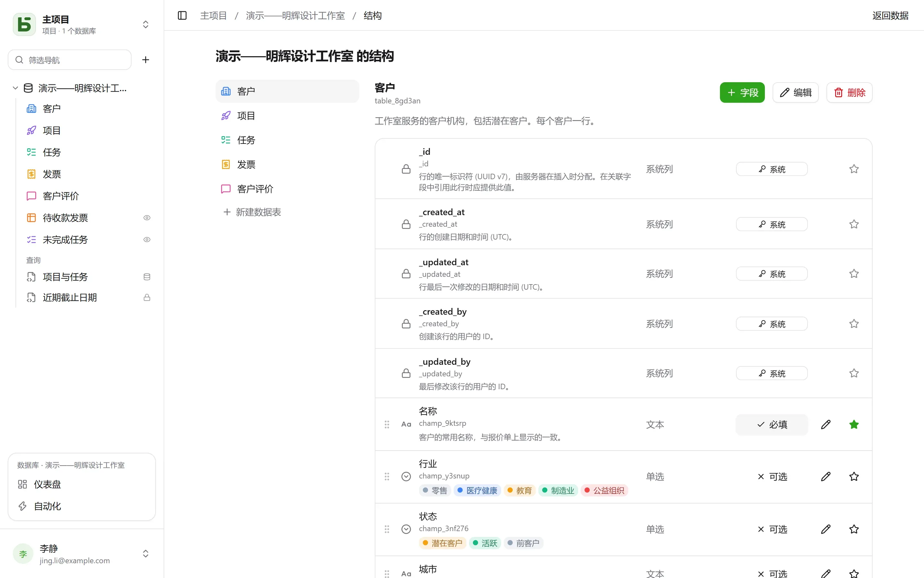Click red 删除 delete button
Screen dimensions: 924x578
coord(850,92)
